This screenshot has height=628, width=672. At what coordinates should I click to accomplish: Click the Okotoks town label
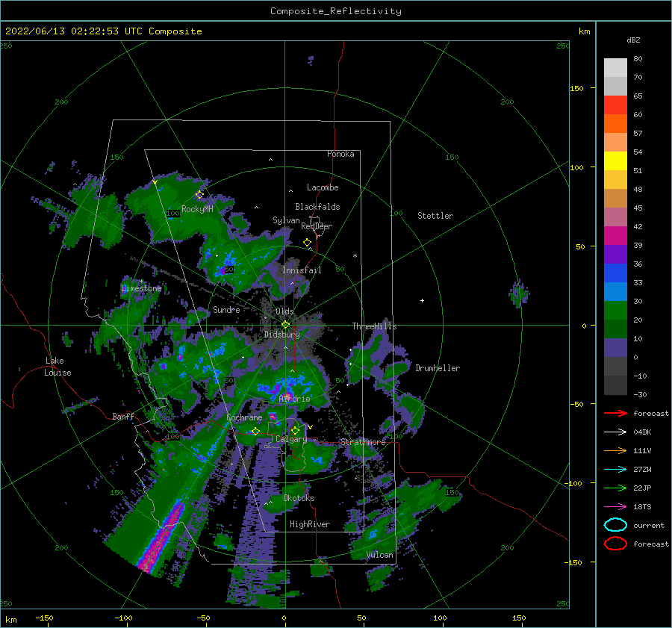(299, 498)
